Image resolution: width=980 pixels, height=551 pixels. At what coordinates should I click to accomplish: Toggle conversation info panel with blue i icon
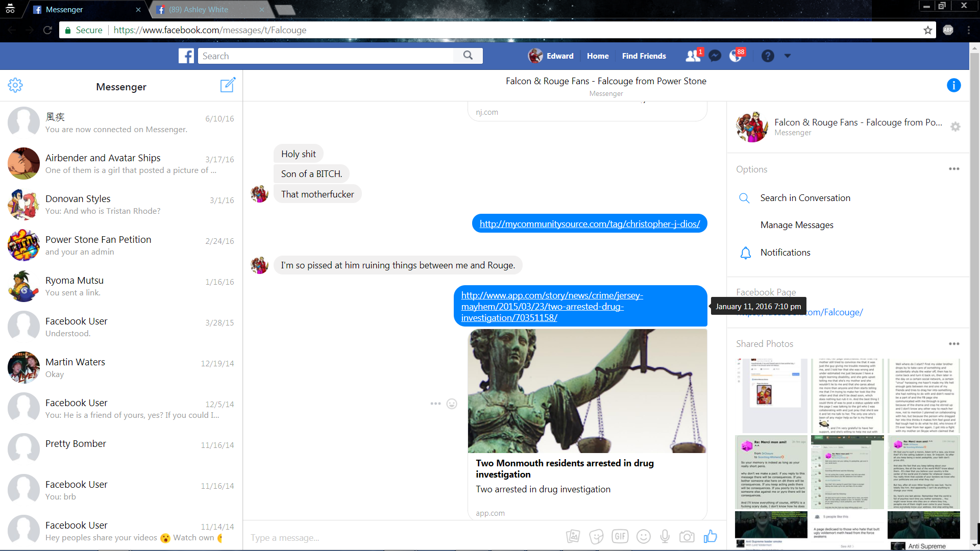pyautogui.click(x=953, y=85)
